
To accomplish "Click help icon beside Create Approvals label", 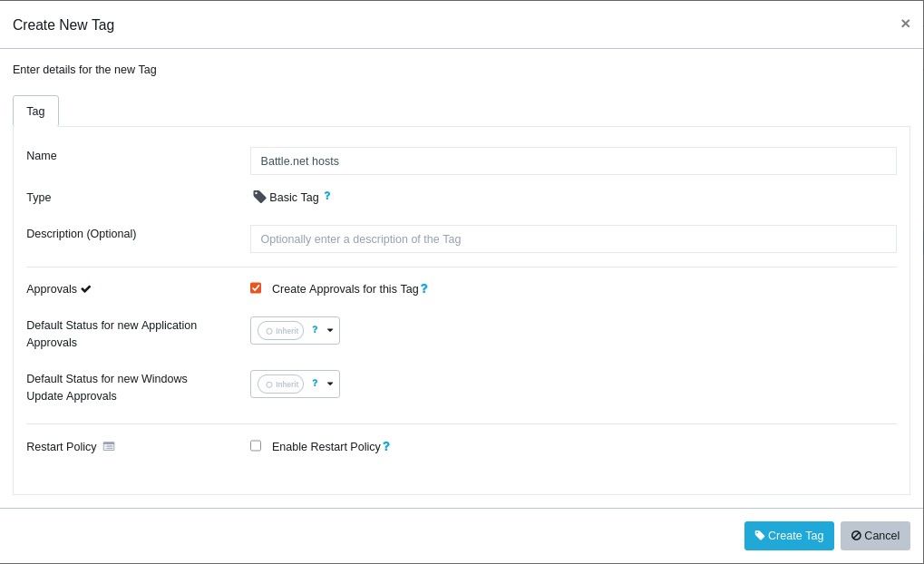I will point(424,289).
